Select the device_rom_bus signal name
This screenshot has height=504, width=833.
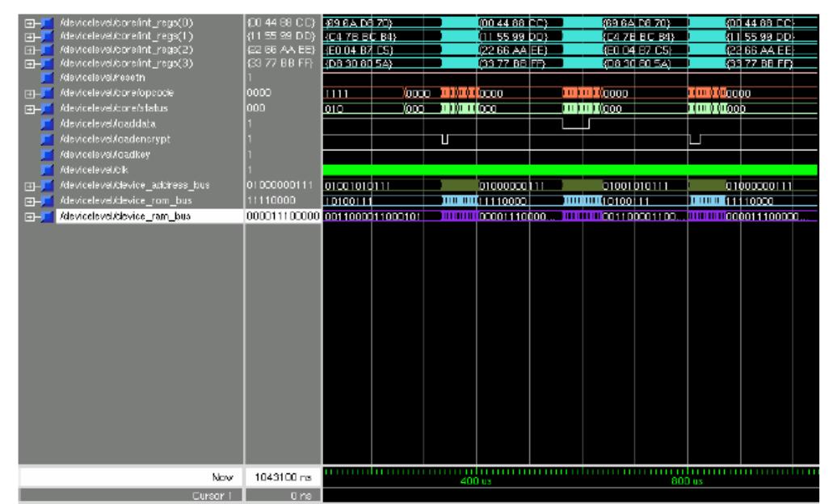click(x=126, y=201)
